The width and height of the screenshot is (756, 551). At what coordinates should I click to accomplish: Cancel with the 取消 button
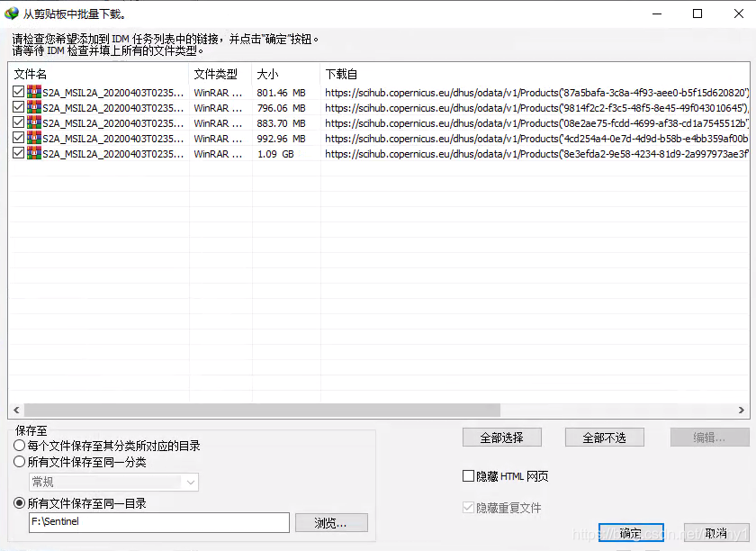click(x=716, y=533)
